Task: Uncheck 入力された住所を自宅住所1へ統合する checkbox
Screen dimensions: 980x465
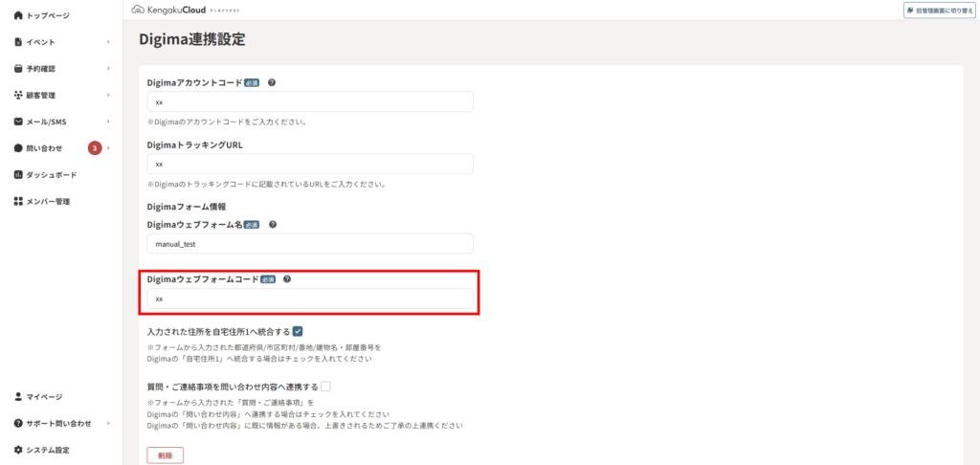Action: pos(298,331)
